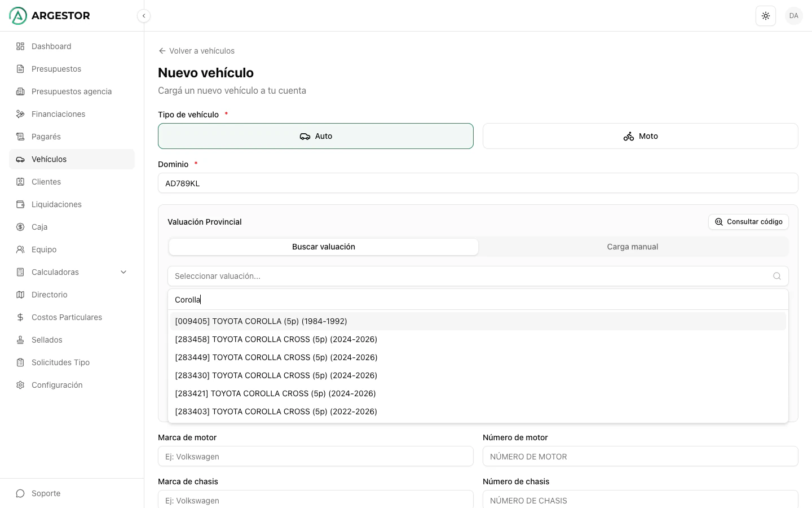This screenshot has height=508, width=812.
Task: Click the Pagarés icon in sidebar
Action: tap(20, 137)
